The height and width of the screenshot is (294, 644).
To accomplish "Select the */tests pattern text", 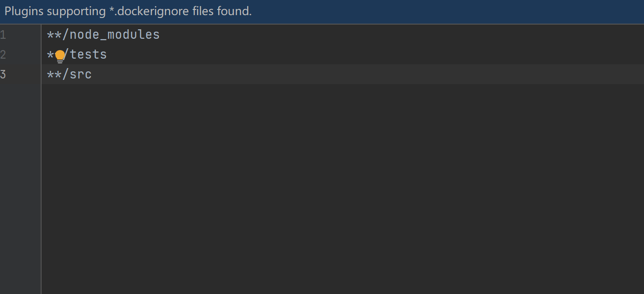I will coord(77,54).
